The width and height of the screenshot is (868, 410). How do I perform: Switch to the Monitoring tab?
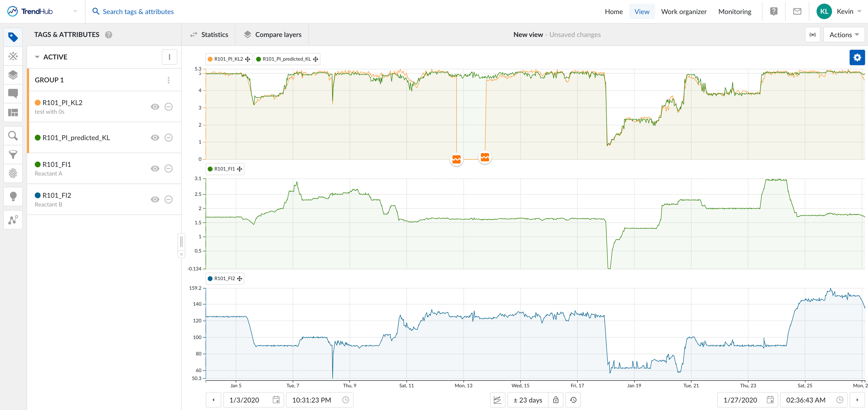735,11
